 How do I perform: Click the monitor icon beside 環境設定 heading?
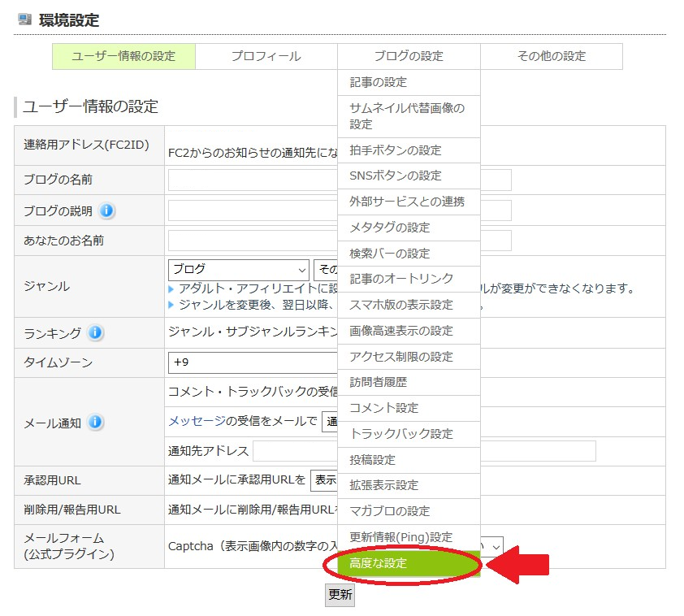tap(25, 20)
